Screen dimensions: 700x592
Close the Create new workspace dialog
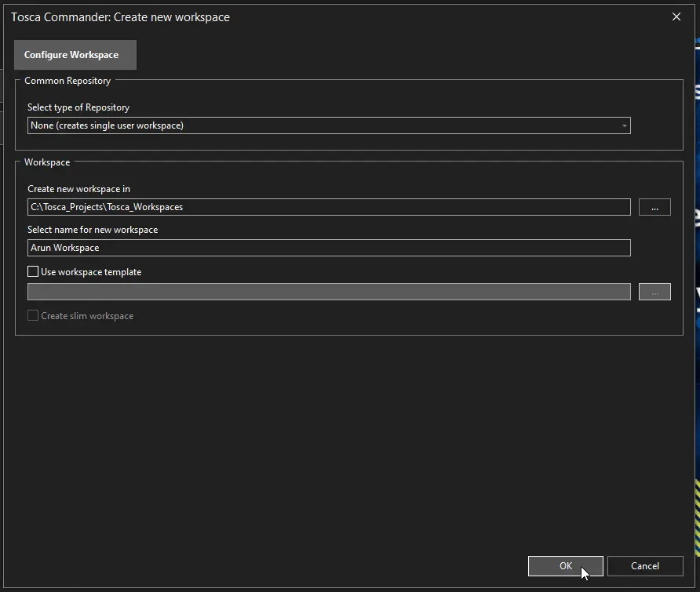point(676,17)
